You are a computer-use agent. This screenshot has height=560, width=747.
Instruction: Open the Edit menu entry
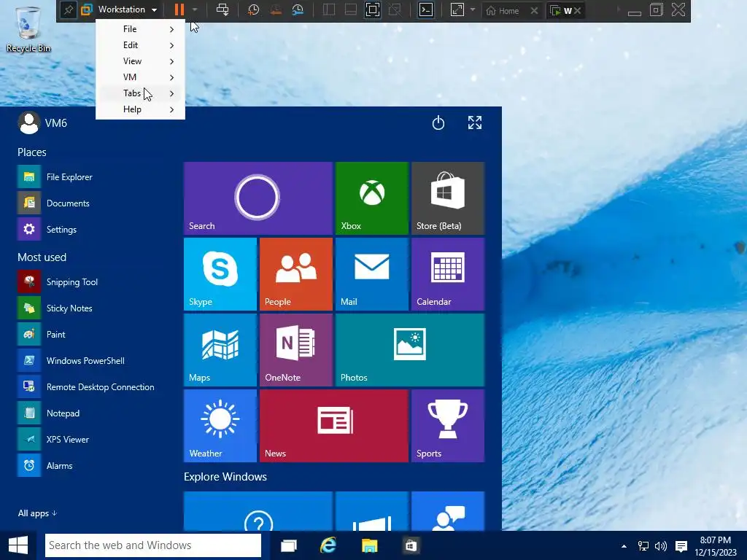pyautogui.click(x=140, y=45)
